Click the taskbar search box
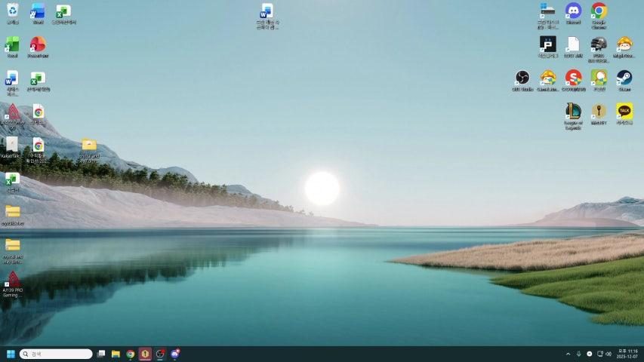This screenshot has height=362, width=644. click(x=57, y=354)
